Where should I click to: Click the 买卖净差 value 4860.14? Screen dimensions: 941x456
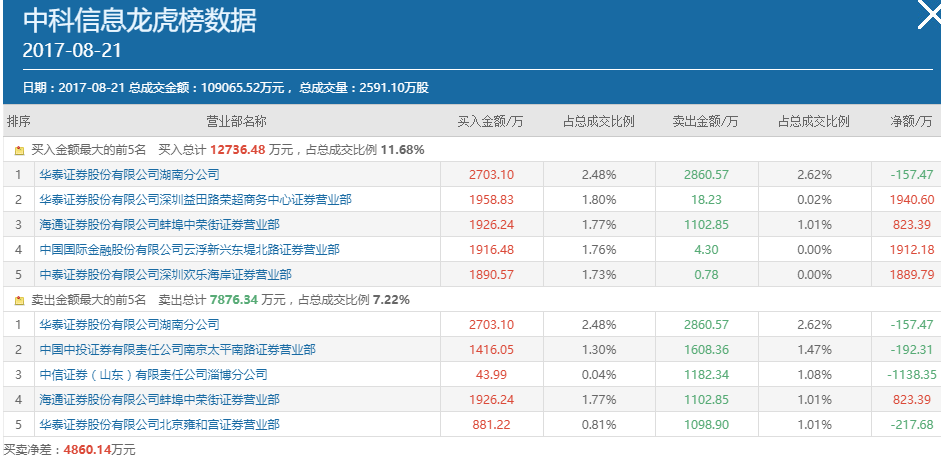tap(87, 450)
